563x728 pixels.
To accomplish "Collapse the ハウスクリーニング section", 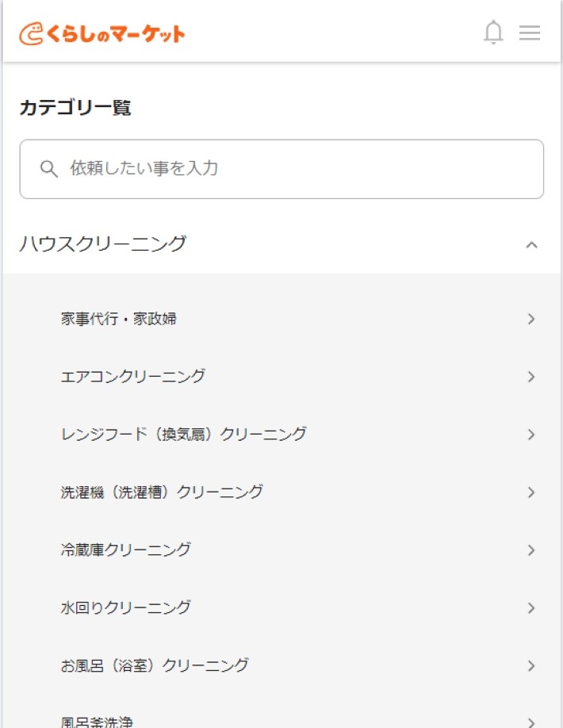I will coord(531,244).
